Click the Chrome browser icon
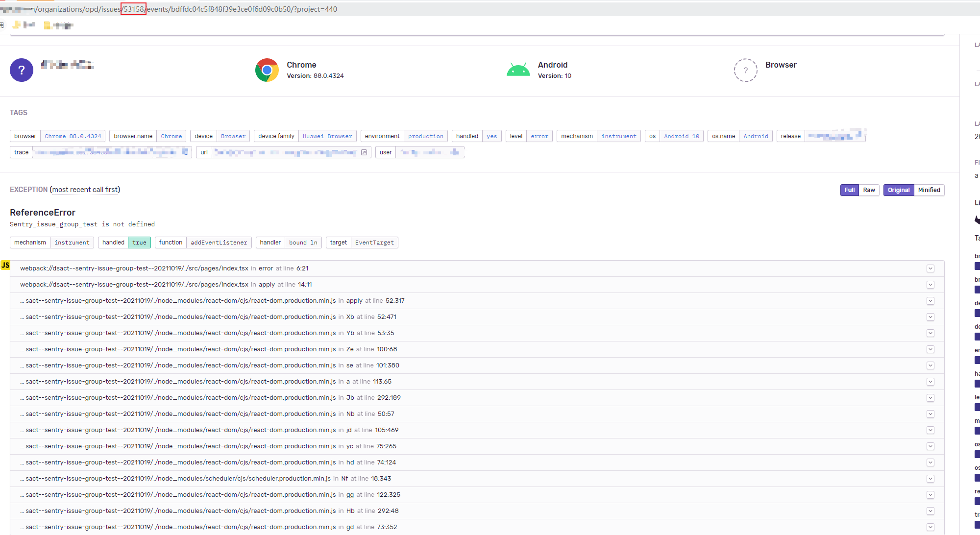The height and width of the screenshot is (535, 980). click(x=267, y=70)
